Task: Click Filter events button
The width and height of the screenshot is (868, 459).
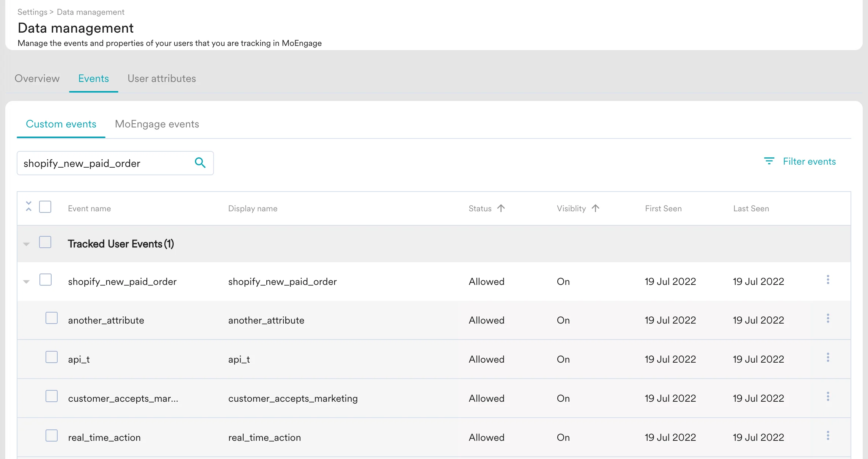Action: 800,161
